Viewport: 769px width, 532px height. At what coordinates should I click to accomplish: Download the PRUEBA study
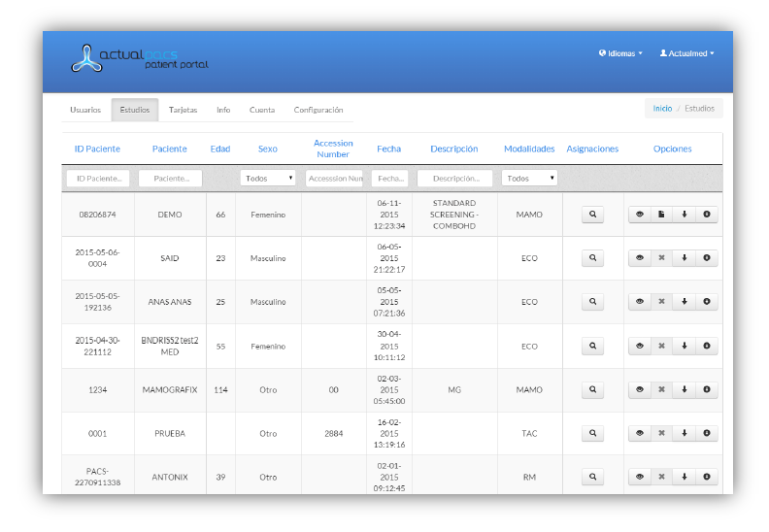(685, 433)
